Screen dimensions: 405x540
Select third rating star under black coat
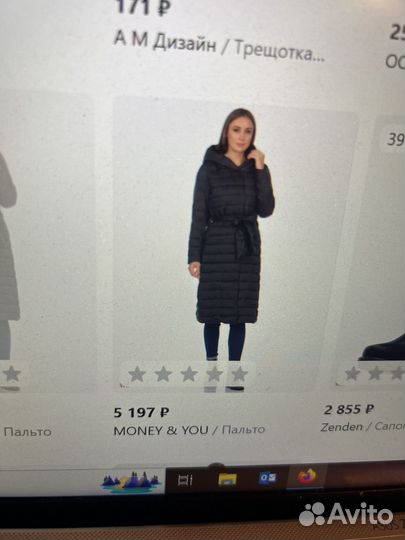tap(189, 374)
